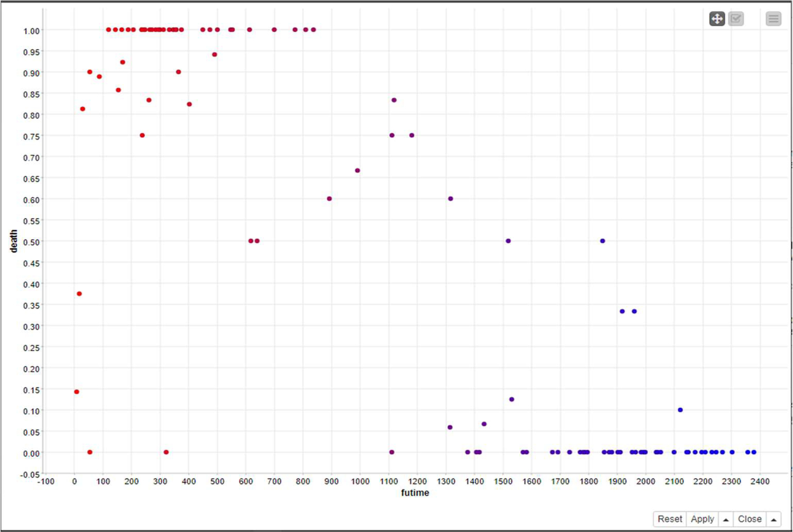This screenshot has width=793, height=532.
Task: Click x-axis tick label 1000
Action: pyautogui.click(x=360, y=481)
